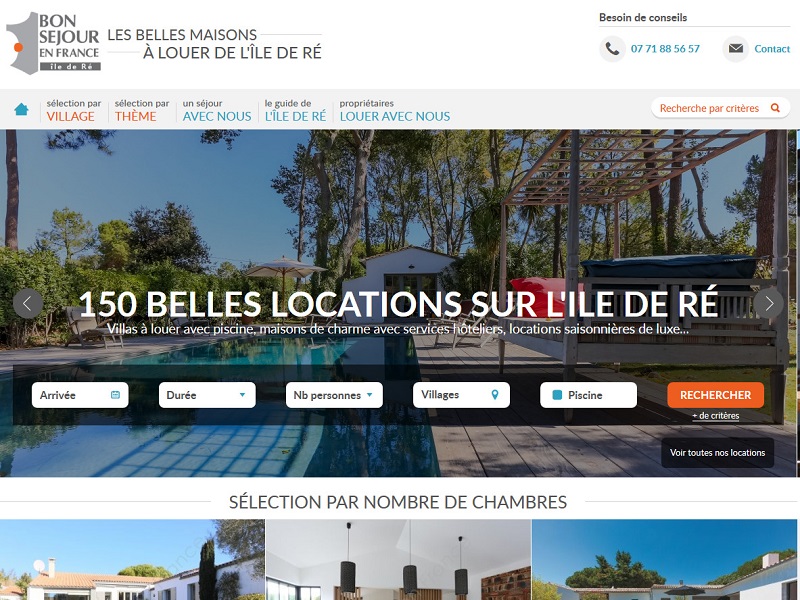Show the previous slide with left arrow

[28, 304]
